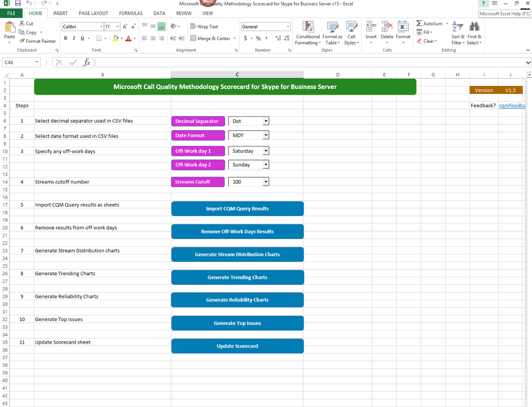Open the font size dropdown
The image size is (532, 407).
pyautogui.click(x=118, y=26)
